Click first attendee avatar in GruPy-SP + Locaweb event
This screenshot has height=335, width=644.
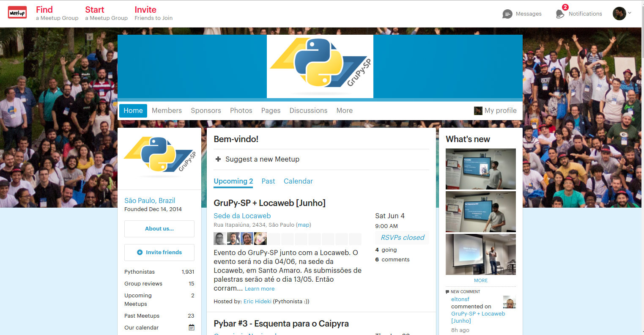(x=220, y=239)
